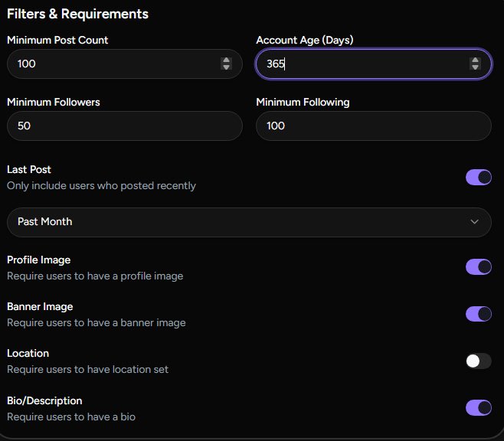Open the Past Month dropdown

coord(249,222)
